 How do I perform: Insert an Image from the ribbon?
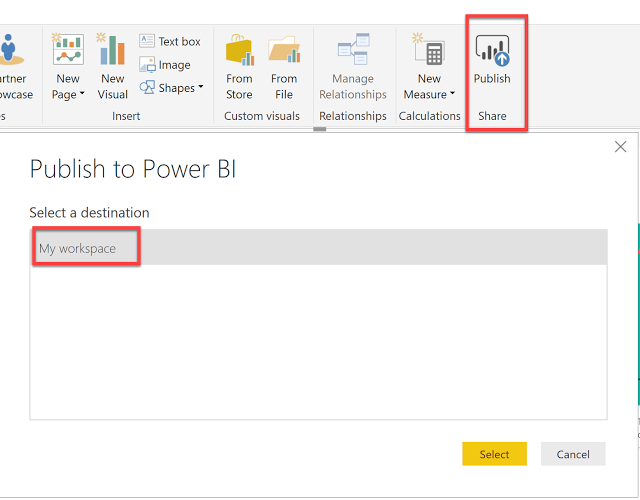click(x=165, y=64)
